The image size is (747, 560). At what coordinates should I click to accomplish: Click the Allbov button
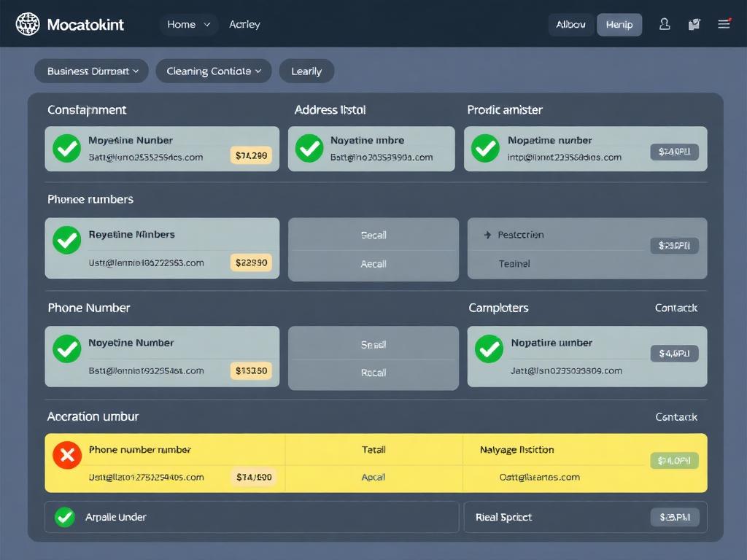[570, 24]
